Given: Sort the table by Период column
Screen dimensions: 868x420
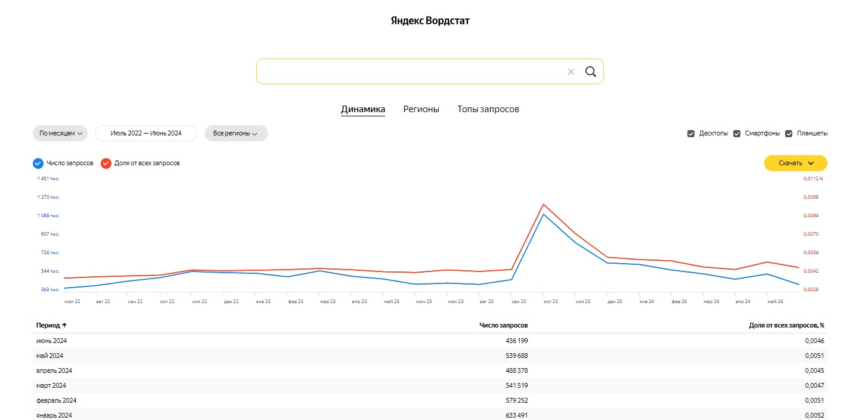Looking at the screenshot, I should pyautogui.click(x=51, y=325).
